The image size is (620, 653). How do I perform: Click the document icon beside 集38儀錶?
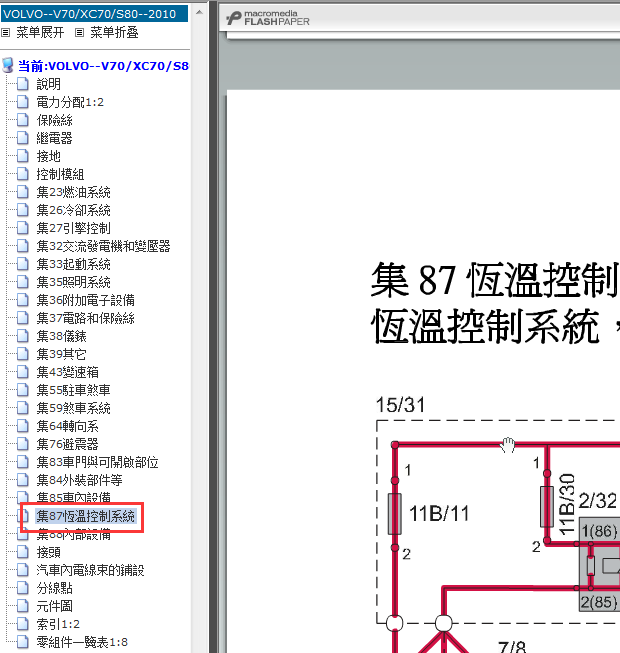(23, 336)
